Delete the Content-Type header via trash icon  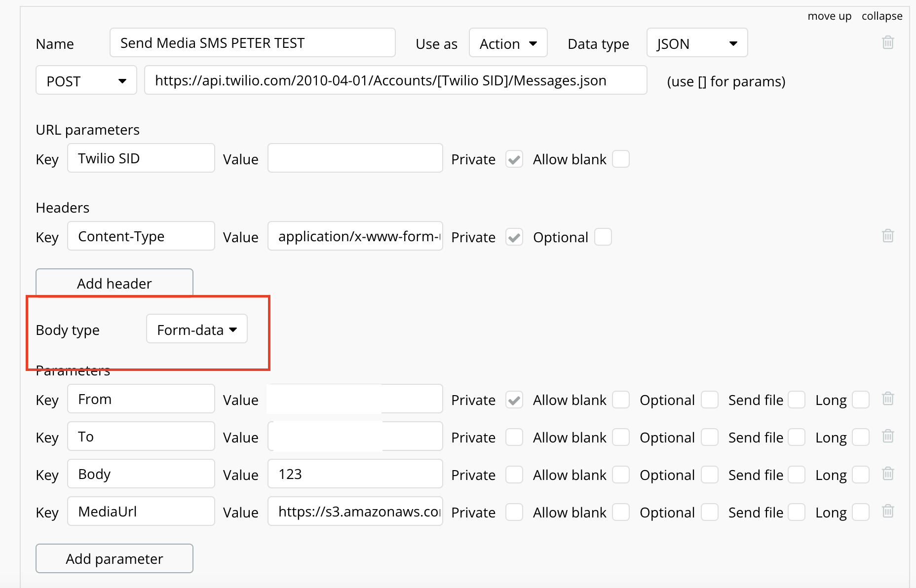[888, 236]
